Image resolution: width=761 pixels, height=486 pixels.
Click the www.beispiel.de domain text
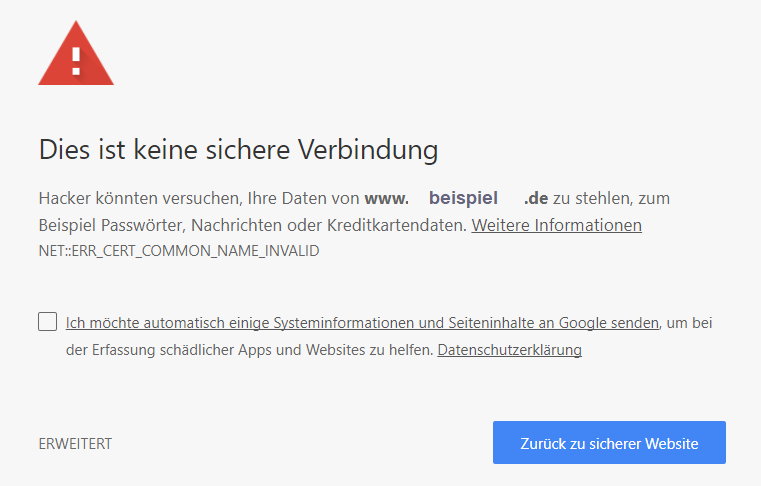coord(456,198)
